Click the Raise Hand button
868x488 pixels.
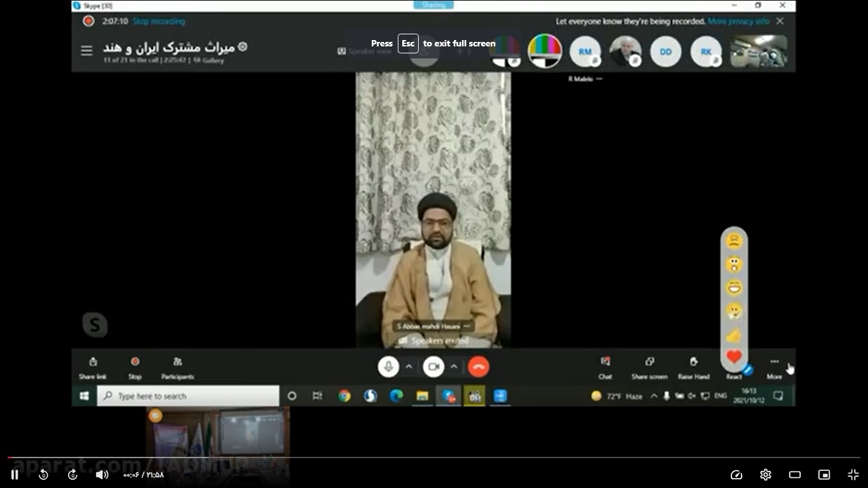pos(693,368)
